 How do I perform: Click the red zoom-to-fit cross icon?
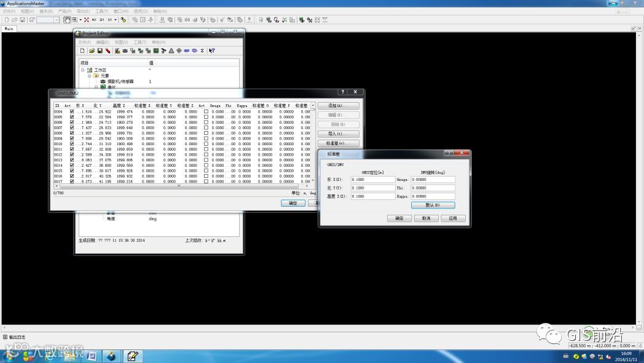click(x=87, y=20)
